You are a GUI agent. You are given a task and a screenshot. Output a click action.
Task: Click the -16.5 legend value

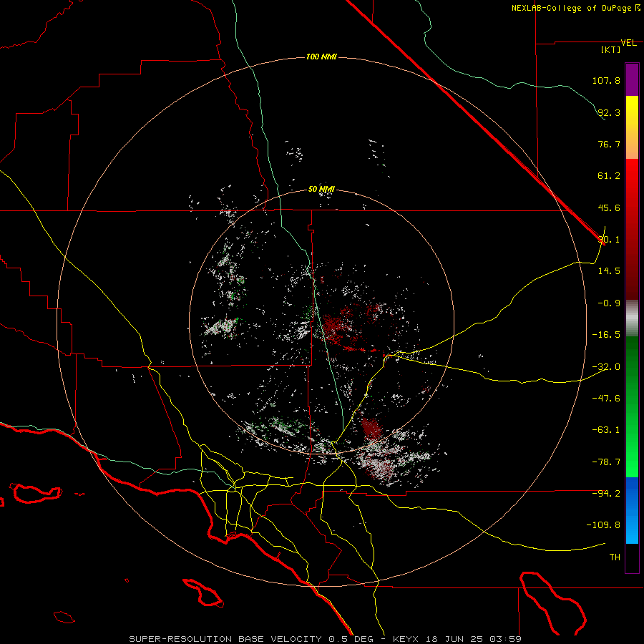(x=606, y=335)
